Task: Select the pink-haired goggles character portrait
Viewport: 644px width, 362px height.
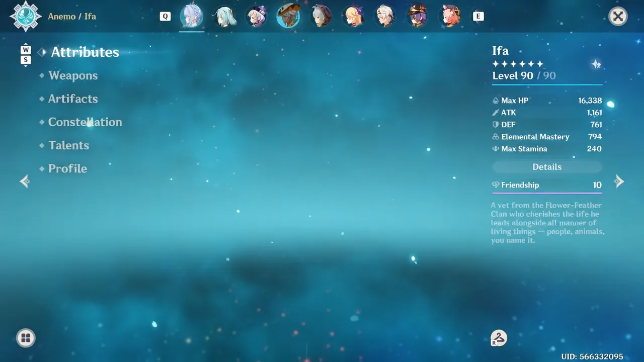Action: coord(449,16)
